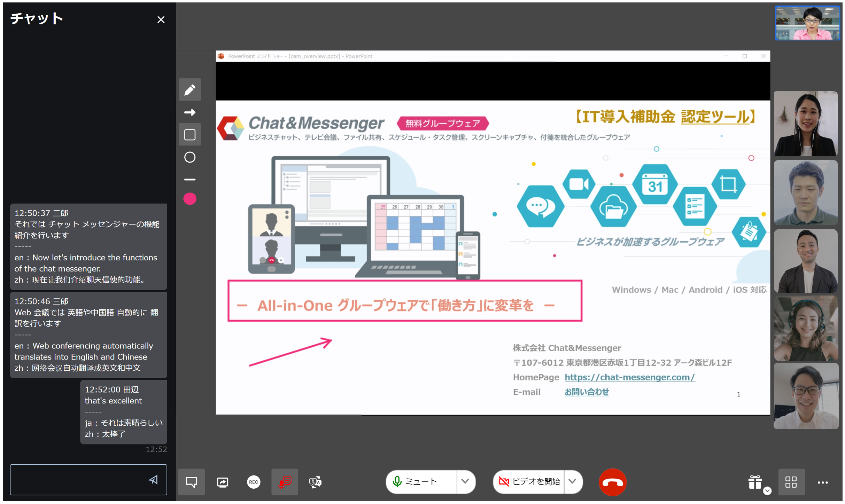The width and height of the screenshot is (845, 504).
Task: Toggle the automatic translation icon
Action: click(316, 482)
